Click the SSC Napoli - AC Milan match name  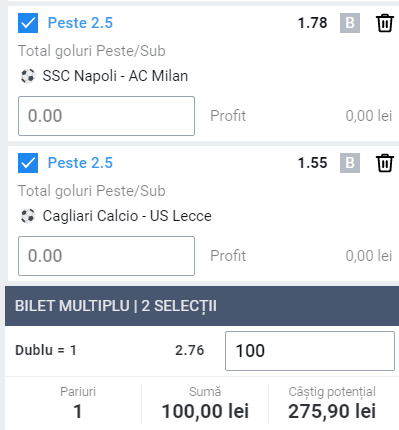click(115, 76)
